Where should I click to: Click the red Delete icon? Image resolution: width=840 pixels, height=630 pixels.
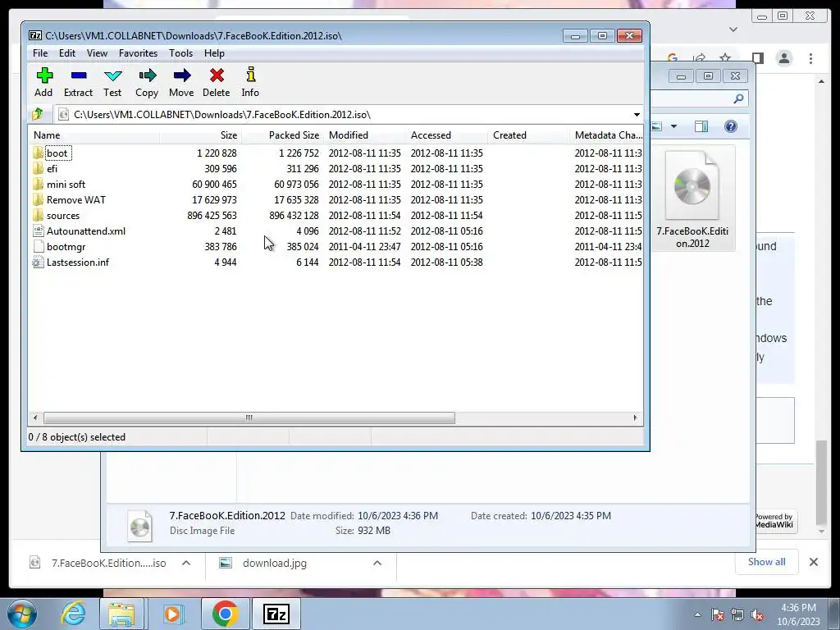pyautogui.click(x=217, y=82)
